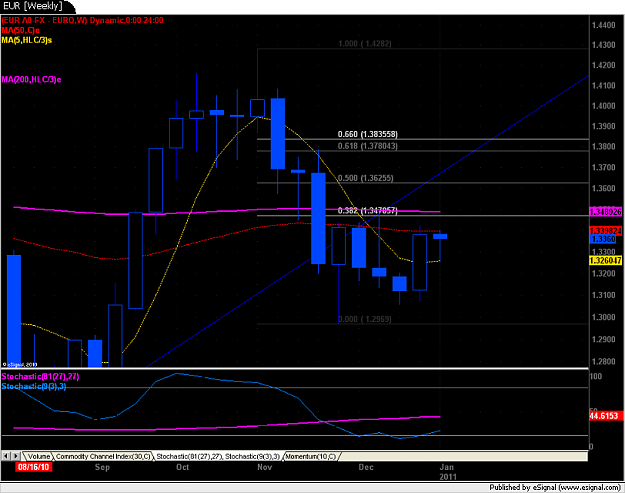Click the 1.4400 price axis label
Screen dimensions: 625x493
tap(603, 26)
